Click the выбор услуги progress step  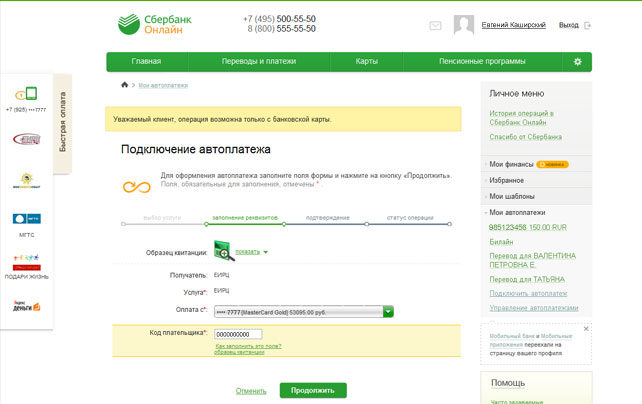coord(162,218)
